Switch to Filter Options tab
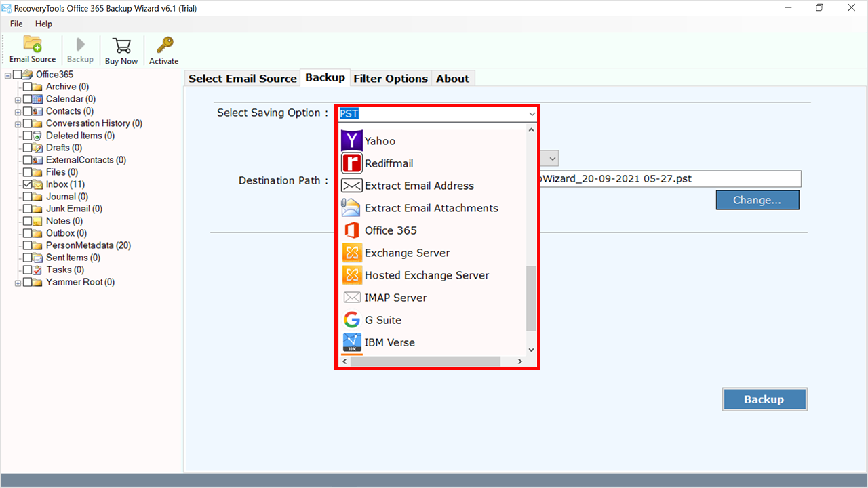 click(391, 79)
